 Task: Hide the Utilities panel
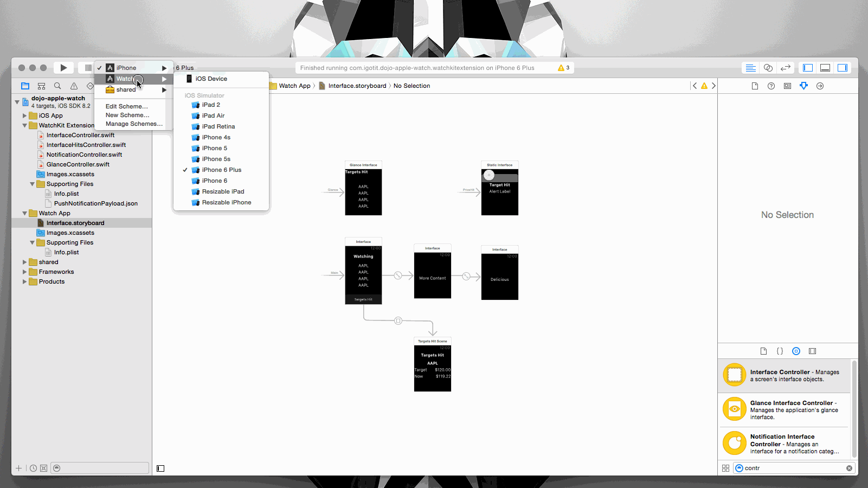click(x=843, y=68)
